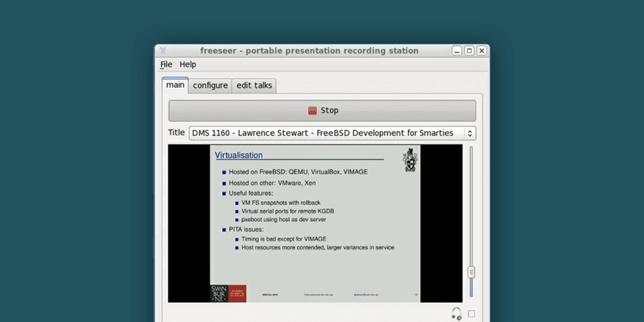The image size is (644, 322).
Task: Toggle the checkbox next to headphones icon
Action: tap(471, 314)
